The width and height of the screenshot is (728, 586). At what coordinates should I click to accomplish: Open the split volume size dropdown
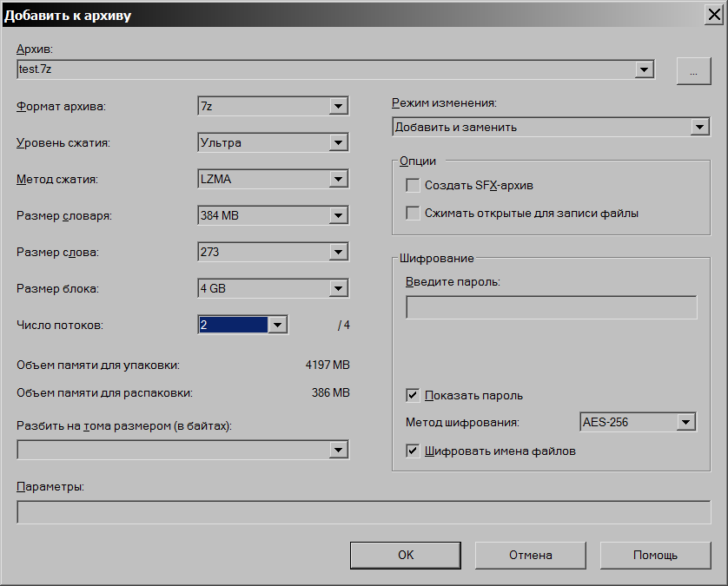click(339, 450)
